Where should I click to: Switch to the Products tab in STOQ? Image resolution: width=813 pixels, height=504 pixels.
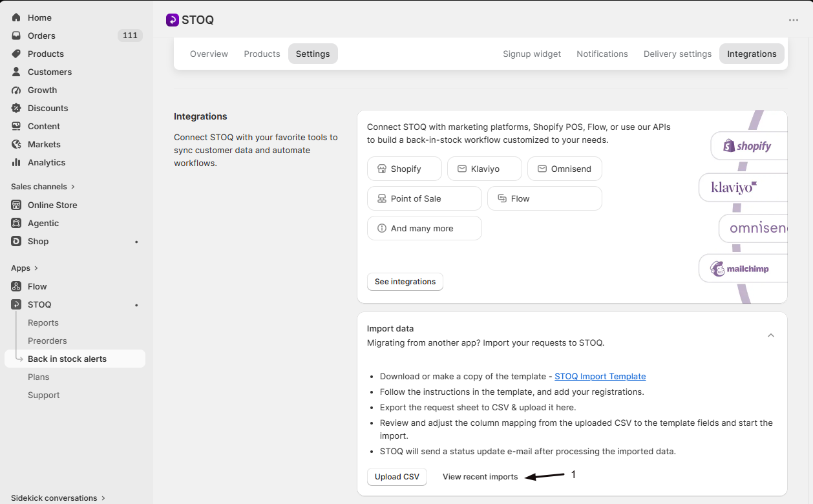[262, 54]
